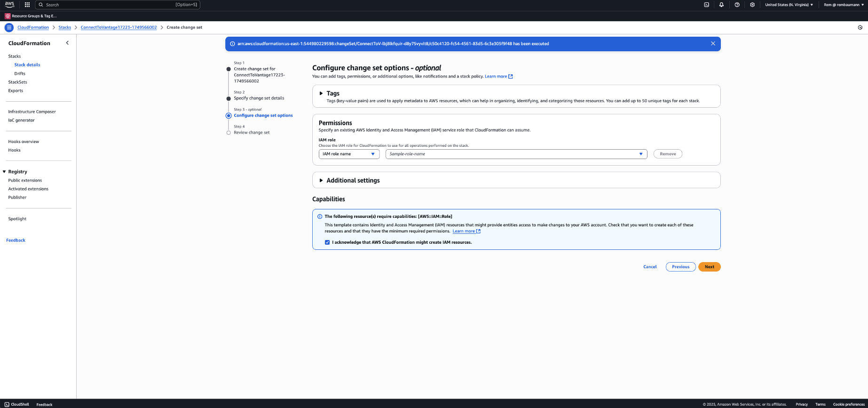868x408 pixels.
Task: Open Infrastructure Composer
Action: tap(32, 112)
